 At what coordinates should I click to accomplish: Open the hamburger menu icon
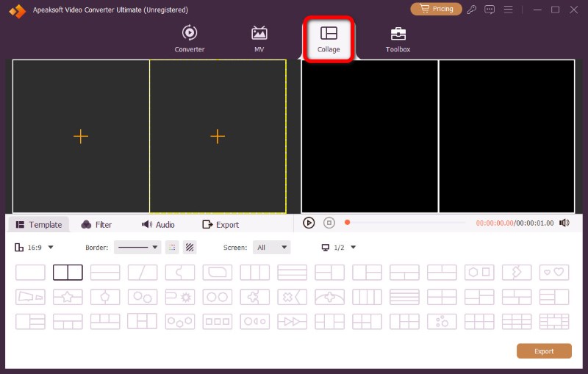click(x=508, y=9)
